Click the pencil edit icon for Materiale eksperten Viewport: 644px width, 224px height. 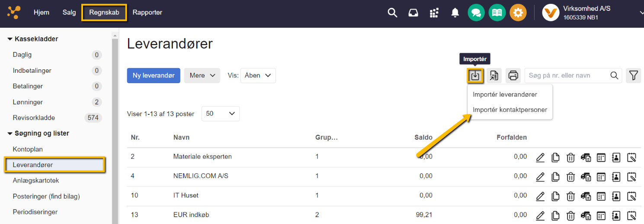[x=540, y=157]
